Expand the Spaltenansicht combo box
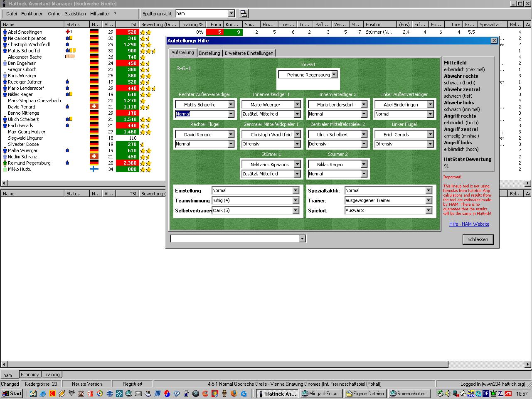 pyautogui.click(x=232, y=14)
